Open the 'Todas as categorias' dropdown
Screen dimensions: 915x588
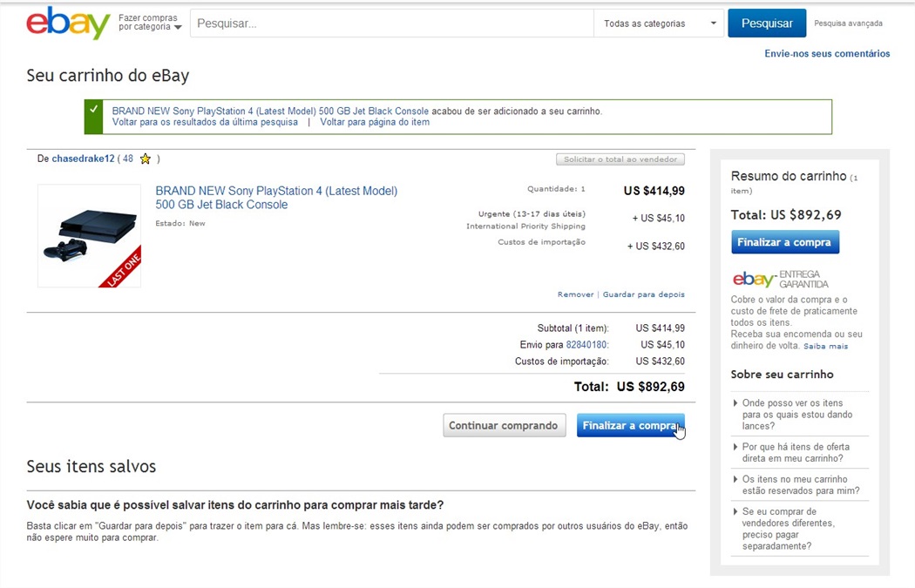(x=659, y=24)
